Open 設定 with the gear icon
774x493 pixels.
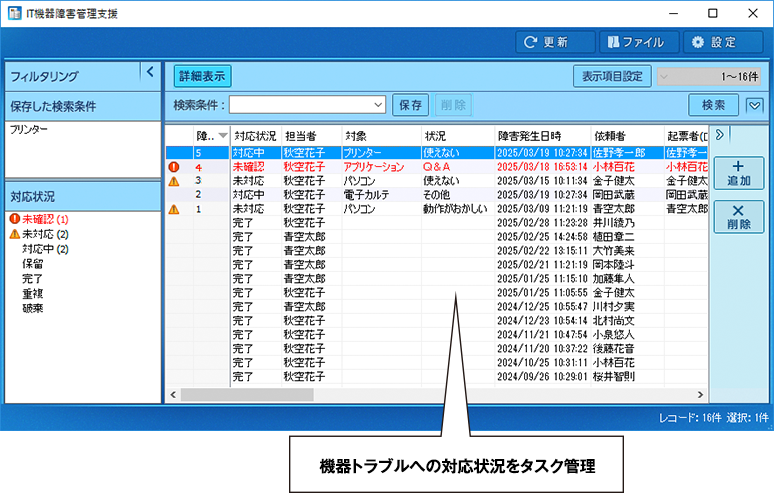(723, 42)
